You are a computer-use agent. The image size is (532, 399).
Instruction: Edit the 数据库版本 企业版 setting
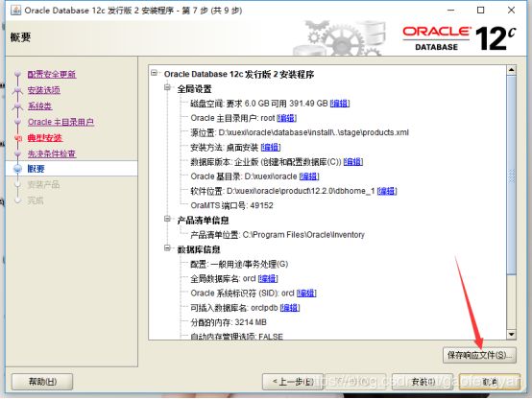tap(352, 162)
